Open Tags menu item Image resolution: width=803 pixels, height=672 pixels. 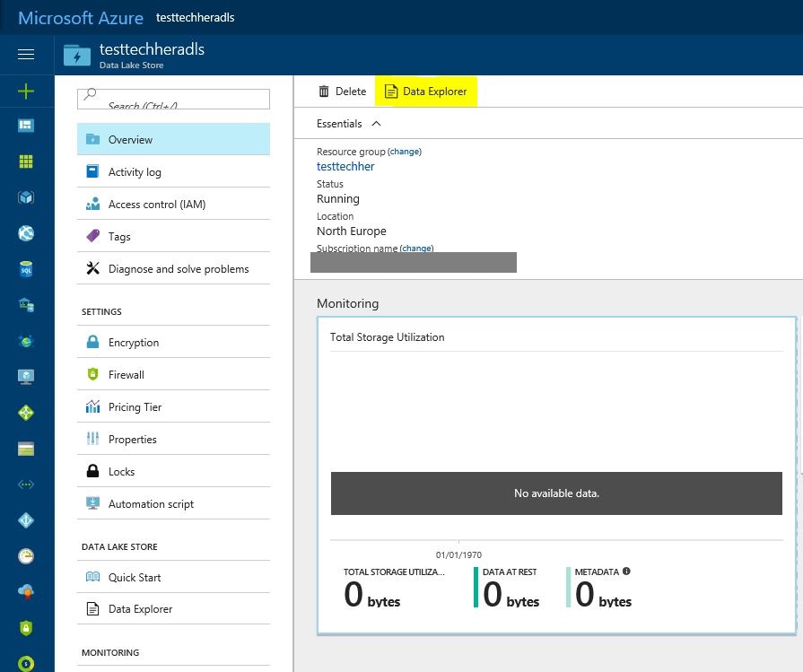173,236
